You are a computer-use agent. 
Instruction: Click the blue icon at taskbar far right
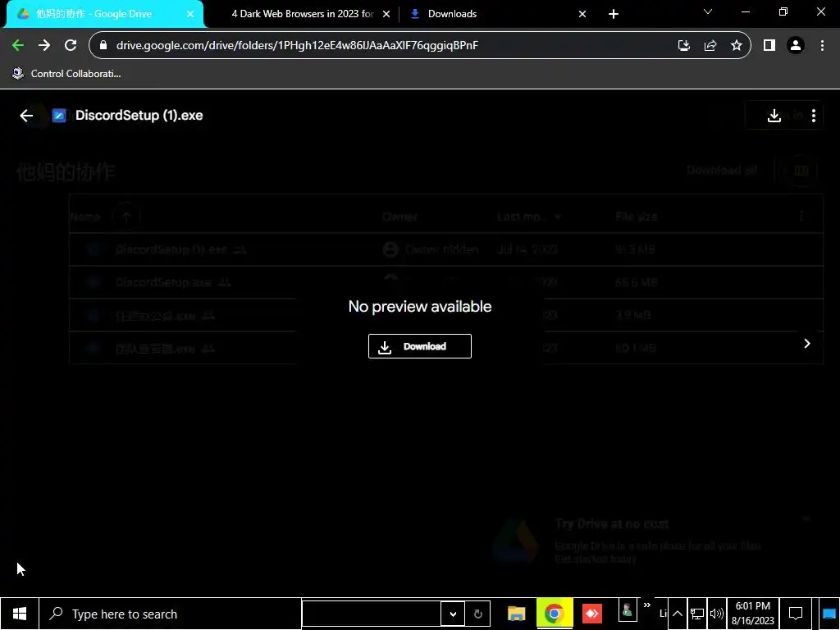pos(829,614)
